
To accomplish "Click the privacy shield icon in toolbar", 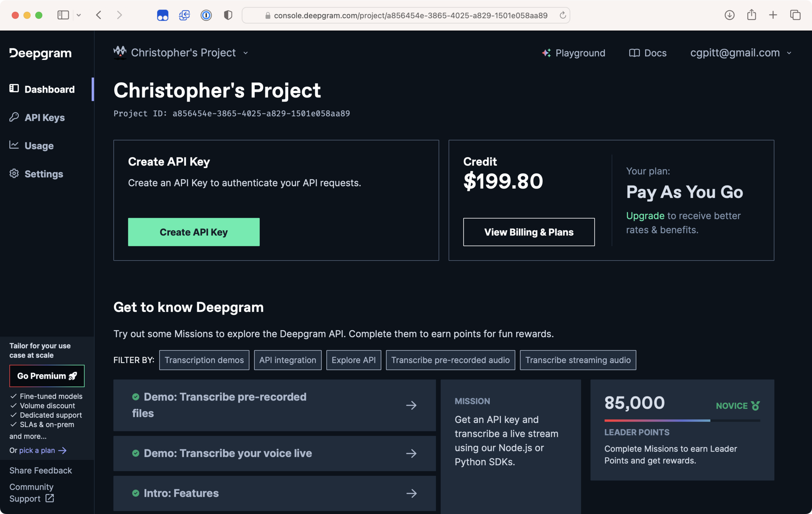I will point(228,15).
